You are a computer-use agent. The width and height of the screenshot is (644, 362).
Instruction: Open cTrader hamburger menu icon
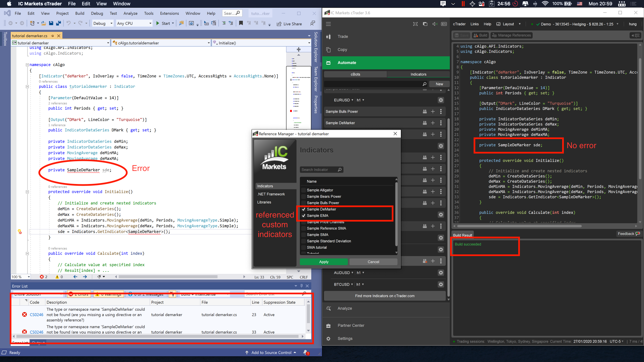(x=328, y=24)
